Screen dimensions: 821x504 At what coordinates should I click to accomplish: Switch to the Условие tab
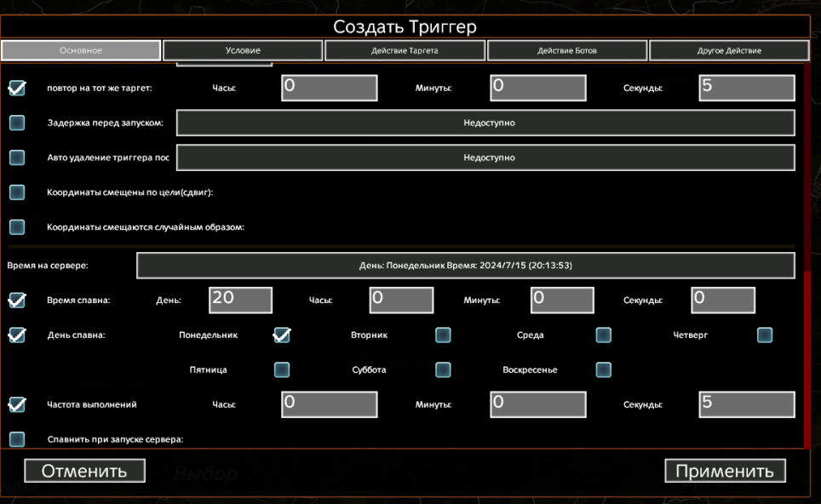243,51
